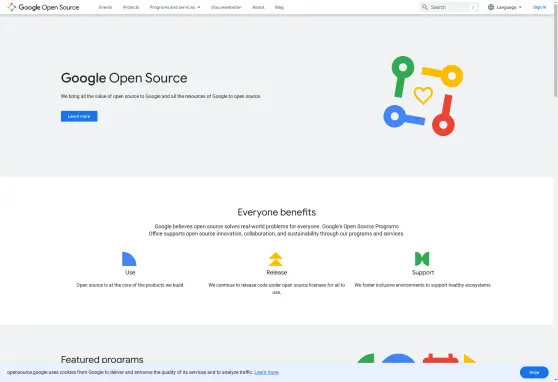This screenshot has height=382, width=558.
Task: Click the Release label text
Action: tap(277, 272)
